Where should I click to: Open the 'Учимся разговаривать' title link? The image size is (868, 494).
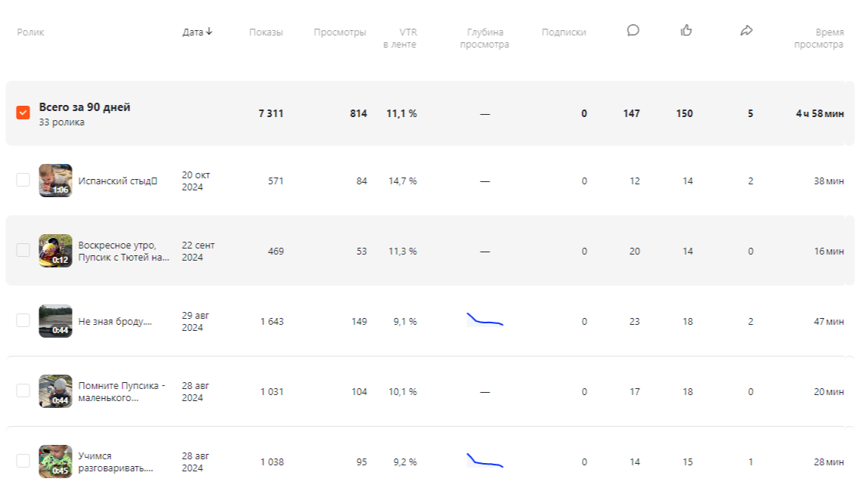[115, 462]
